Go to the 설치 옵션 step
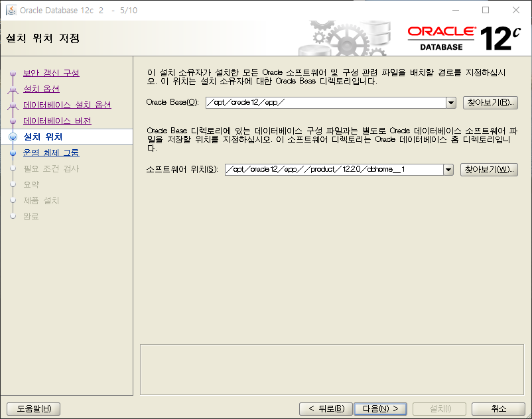532x419 pixels. (41, 89)
